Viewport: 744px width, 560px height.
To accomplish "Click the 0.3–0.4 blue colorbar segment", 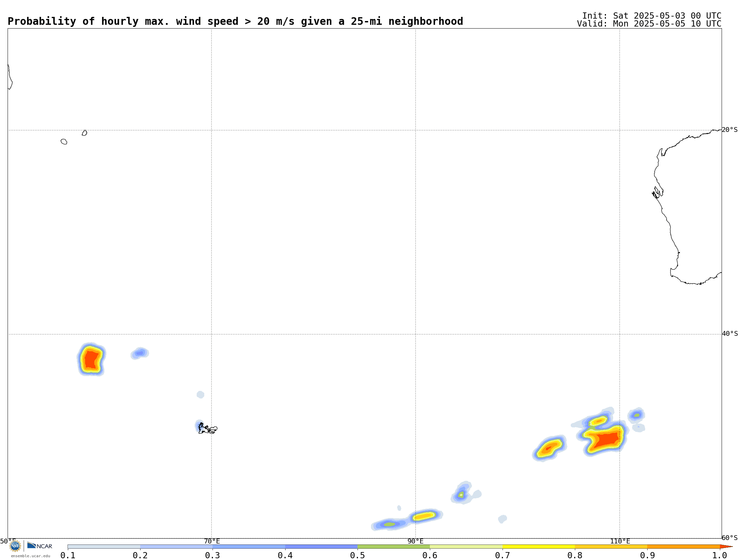I will coord(249,547).
